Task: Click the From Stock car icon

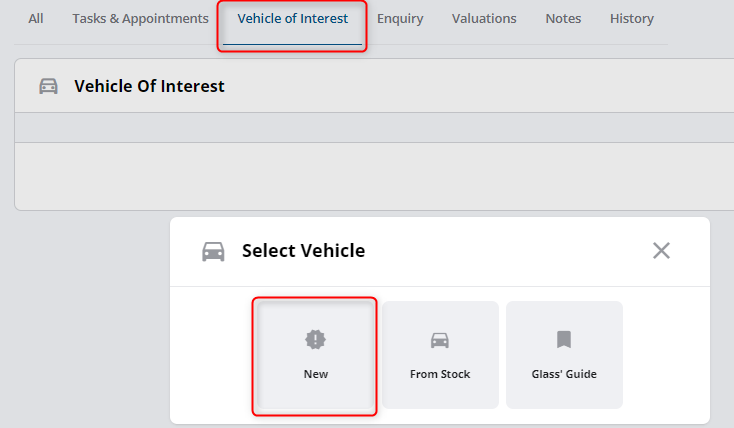Action: click(440, 340)
